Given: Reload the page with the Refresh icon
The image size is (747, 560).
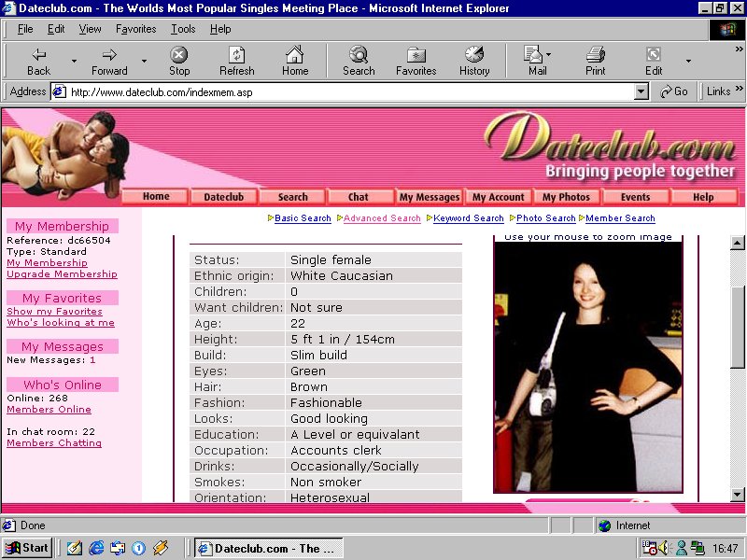Looking at the screenshot, I should coord(237,62).
